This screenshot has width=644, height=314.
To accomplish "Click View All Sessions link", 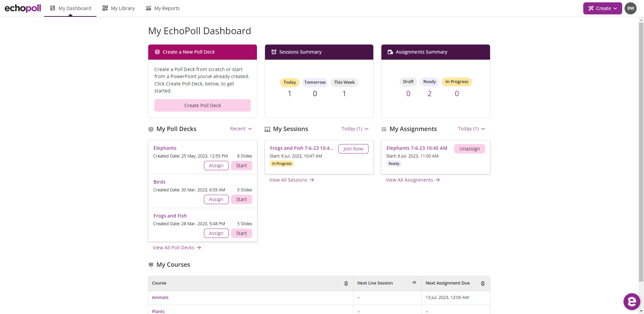I will pyautogui.click(x=292, y=180).
